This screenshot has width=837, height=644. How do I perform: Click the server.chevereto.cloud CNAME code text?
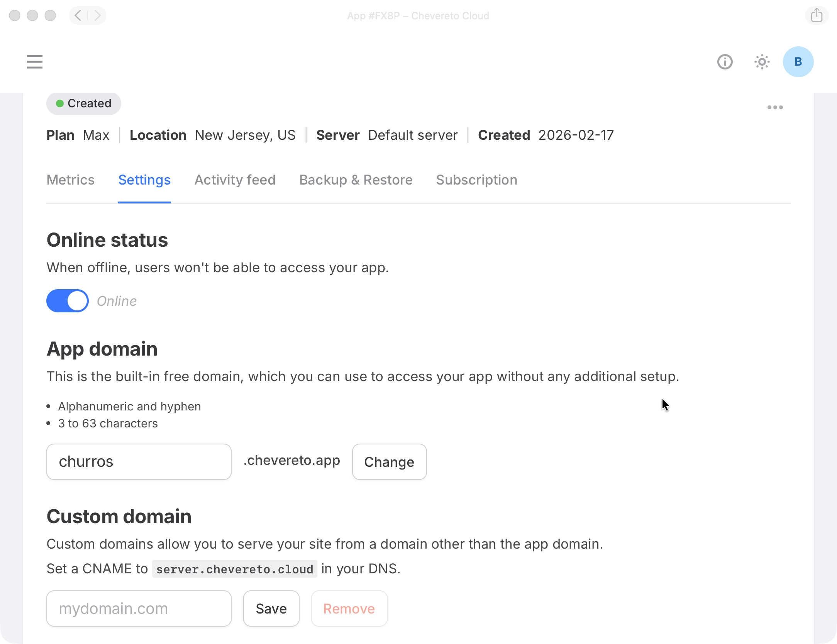coord(235,569)
